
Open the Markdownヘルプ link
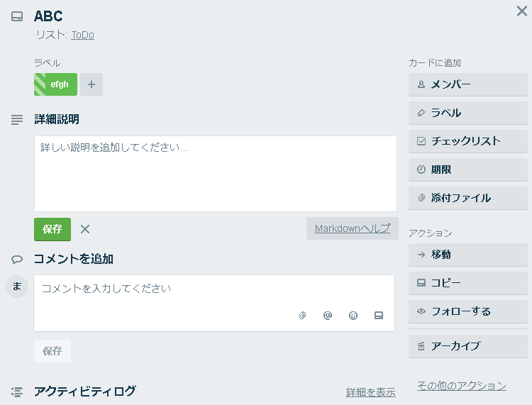353,228
